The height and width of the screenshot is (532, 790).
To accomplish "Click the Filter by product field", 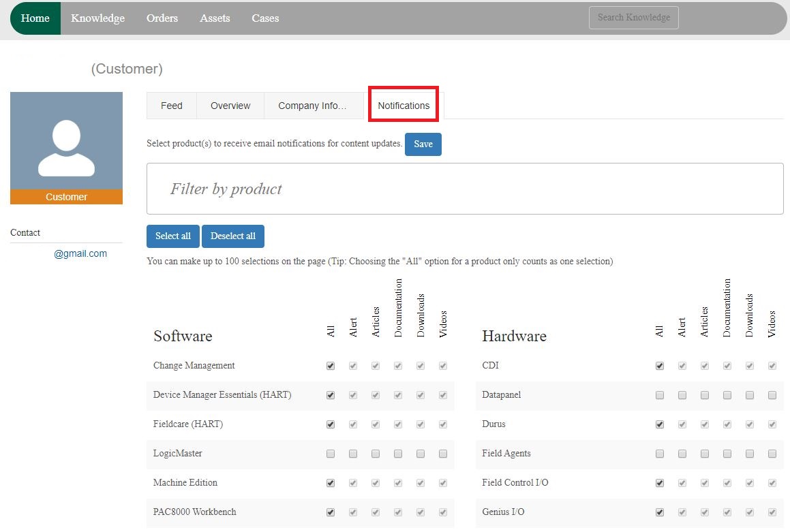I will 465,189.
